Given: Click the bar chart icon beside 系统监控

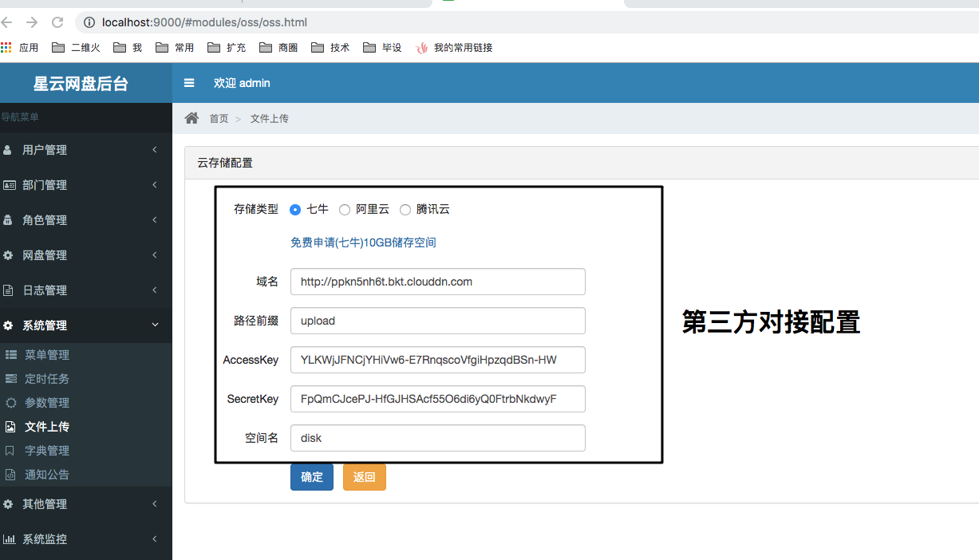Looking at the screenshot, I should coord(9,539).
